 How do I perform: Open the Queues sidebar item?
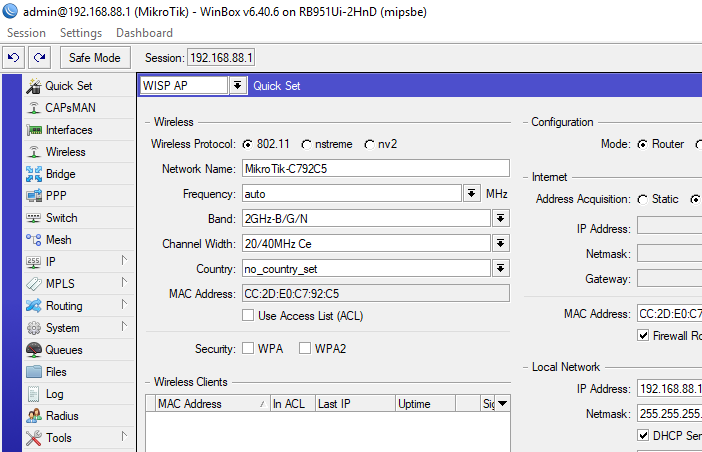(x=64, y=350)
